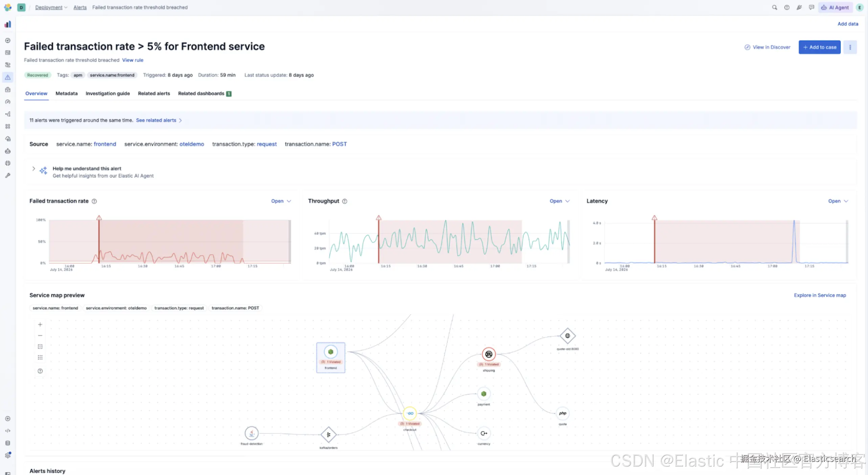The width and height of the screenshot is (868, 475).
Task: Click the oteldemo environment link
Action: [x=192, y=144]
